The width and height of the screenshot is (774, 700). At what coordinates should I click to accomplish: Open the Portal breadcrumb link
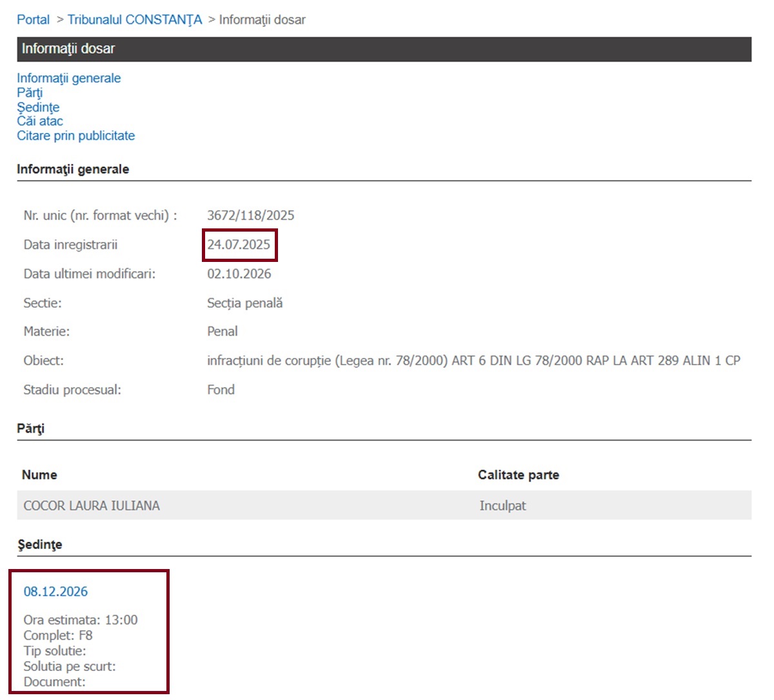(x=33, y=20)
